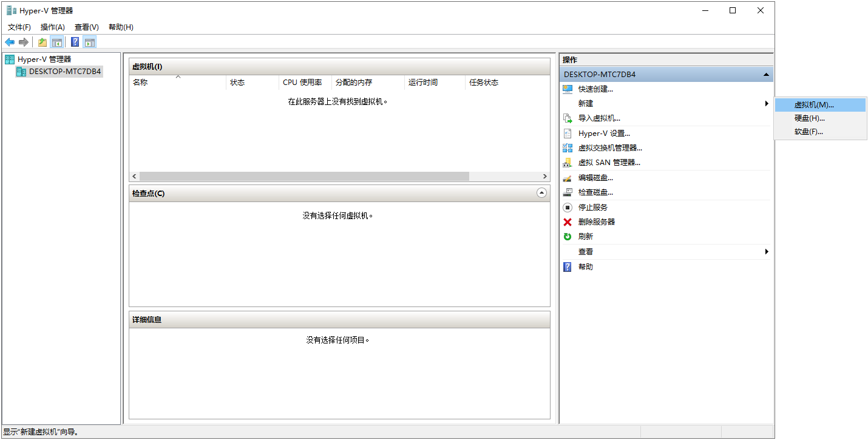Sort by the 运行时间 column header
The height and width of the screenshot is (440, 868).
[x=435, y=83]
